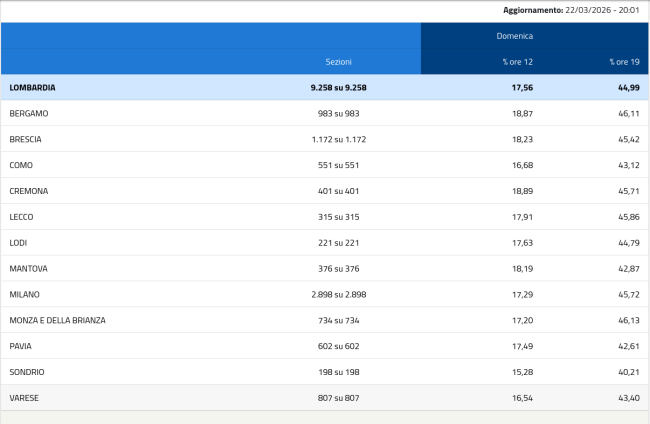Click the LODI province name
This screenshot has height=424, width=650.
click(20, 243)
